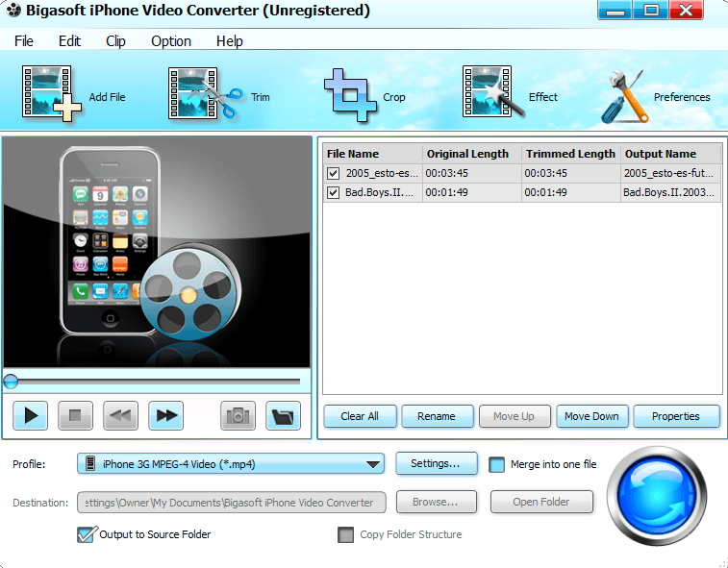Image resolution: width=728 pixels, height=568 pixels.
Task: Maximize the converter window
Action: [651, 10]
